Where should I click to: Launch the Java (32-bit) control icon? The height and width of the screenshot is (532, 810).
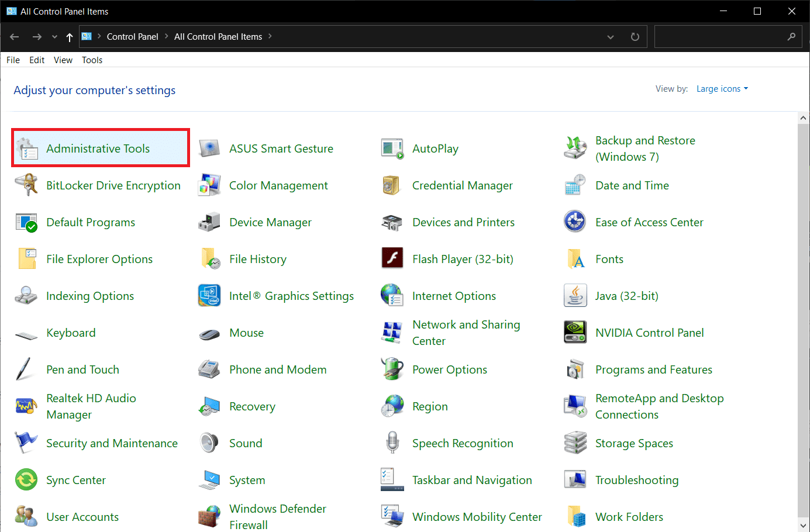click(627, 295)
